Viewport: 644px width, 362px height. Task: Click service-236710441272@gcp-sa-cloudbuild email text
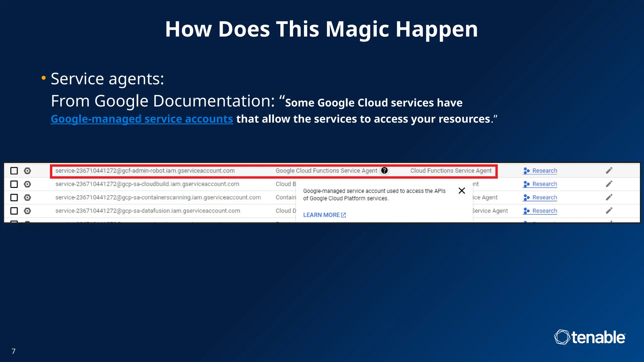point(147,184)
